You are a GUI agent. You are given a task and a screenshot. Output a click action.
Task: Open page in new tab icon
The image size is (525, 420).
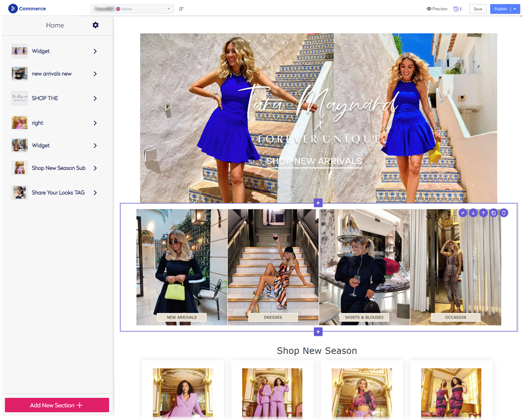pyautogui.click(x=181, y=9)
